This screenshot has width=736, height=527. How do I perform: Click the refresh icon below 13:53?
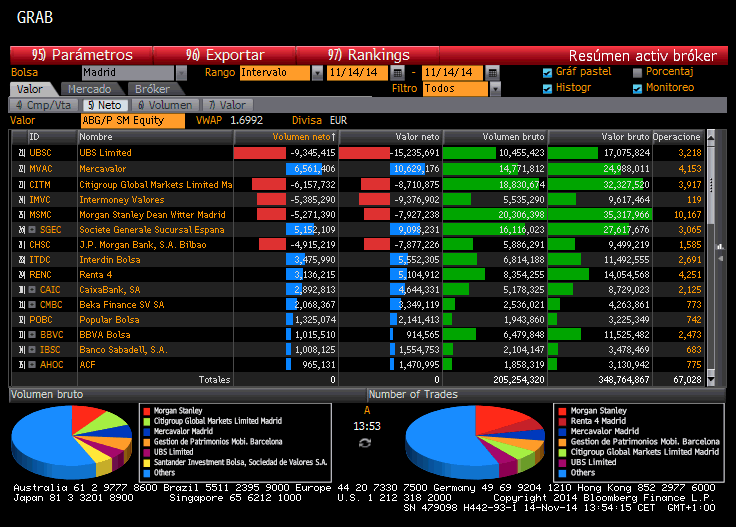(x=365, y=443)
